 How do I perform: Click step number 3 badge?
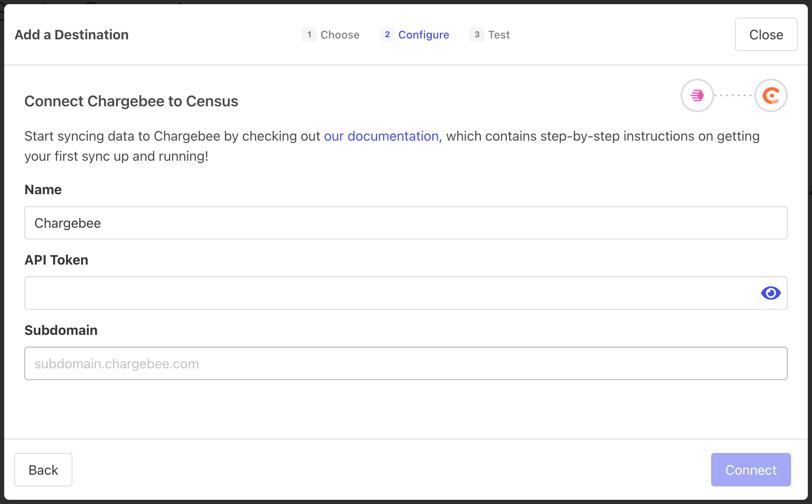click(477, 34)
